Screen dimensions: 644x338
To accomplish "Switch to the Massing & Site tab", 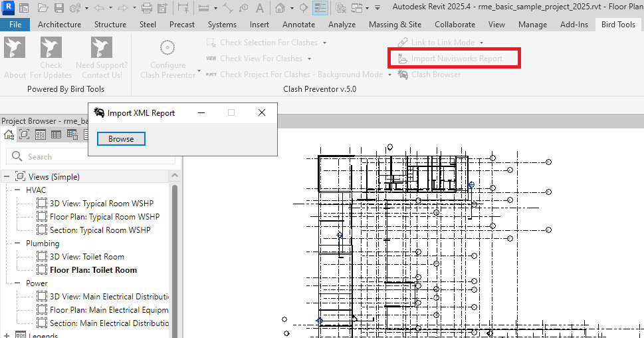I will pos(395,24).
